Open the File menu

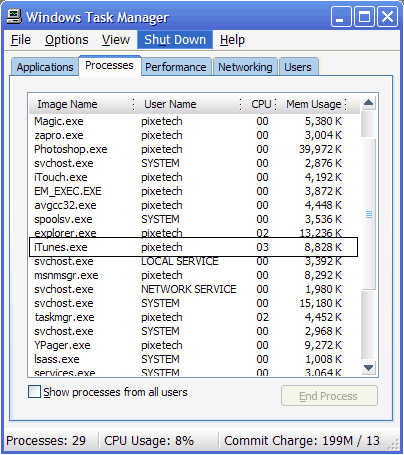[21, 40]
